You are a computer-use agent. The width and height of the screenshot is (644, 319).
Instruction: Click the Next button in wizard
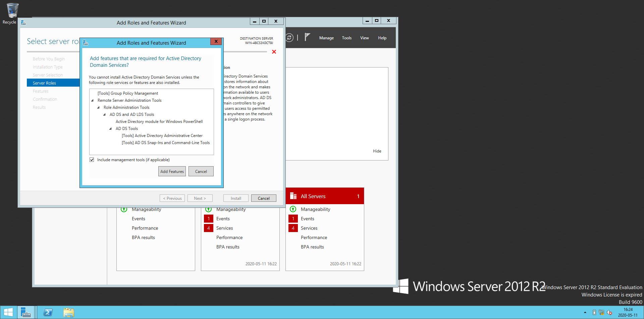tap(200, 198)
